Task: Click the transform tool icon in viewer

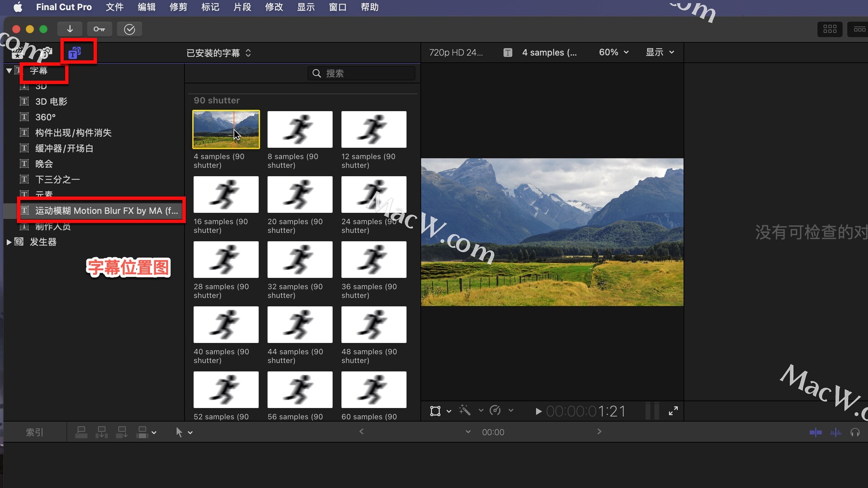Action: click(435, 411)
